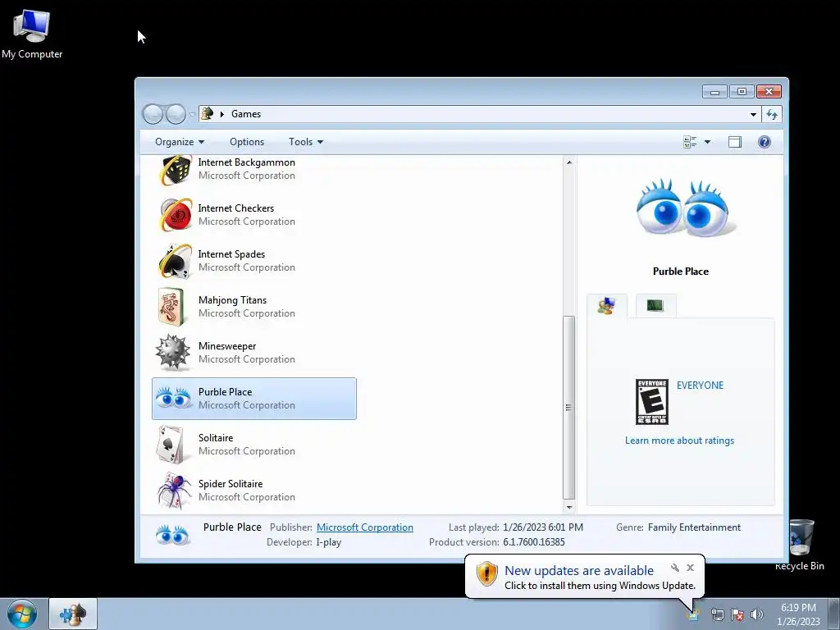The width and height of the screenshot is (840, 630).
Task: Open the Microsoft Corporation publisher link
Action: pyautogui.click(x=365, y=527)
